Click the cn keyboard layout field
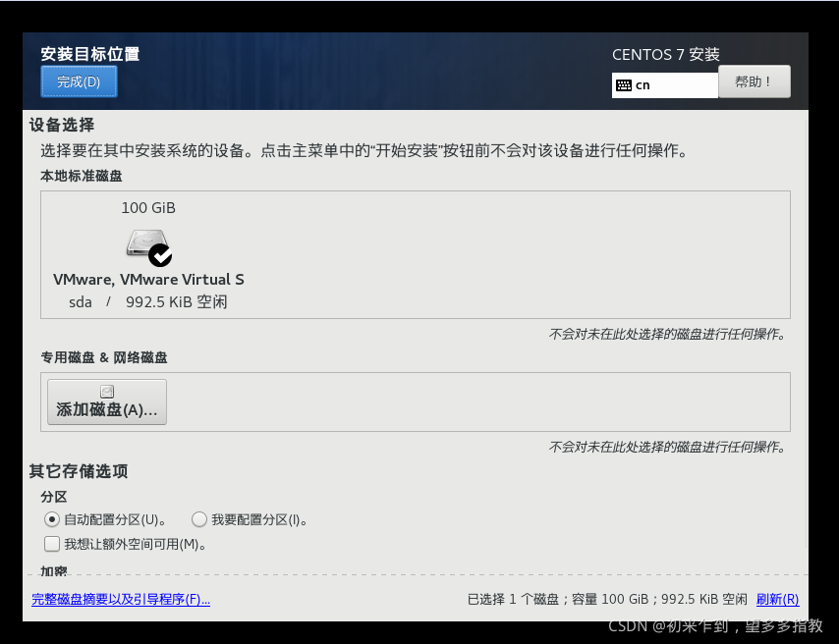The height and width of the screenshot is (644, 839). [x=664, y=85]
